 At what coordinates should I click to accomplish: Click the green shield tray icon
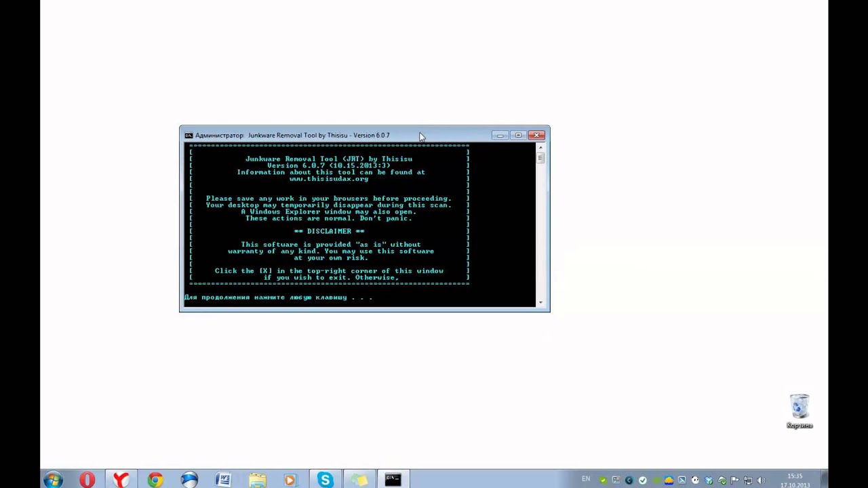click(x=603, y=481)
